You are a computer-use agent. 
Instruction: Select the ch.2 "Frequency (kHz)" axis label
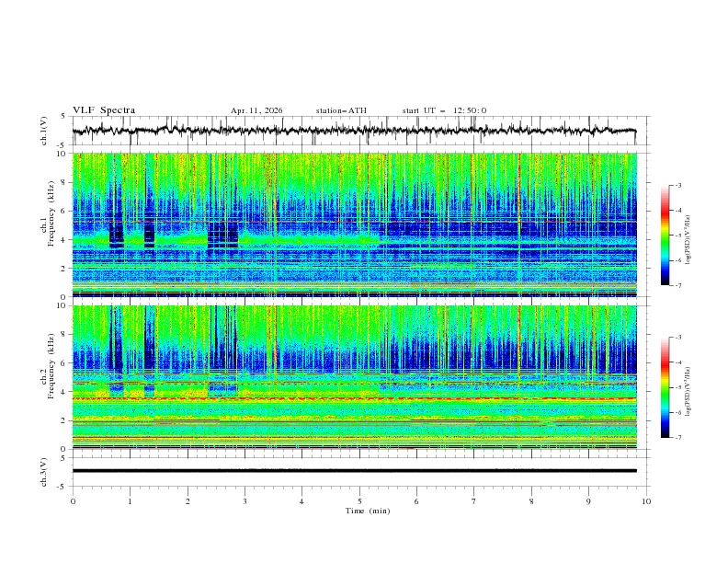click(x=51, y=366)
